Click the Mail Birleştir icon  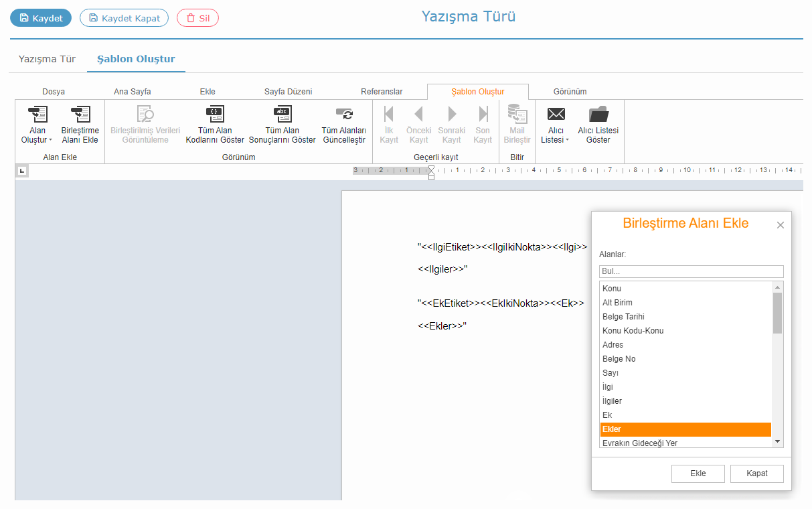coord(517,115)
